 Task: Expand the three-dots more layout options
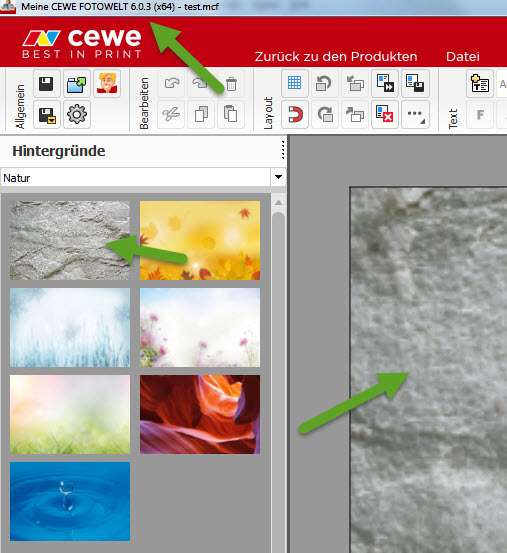click(415, 114)
